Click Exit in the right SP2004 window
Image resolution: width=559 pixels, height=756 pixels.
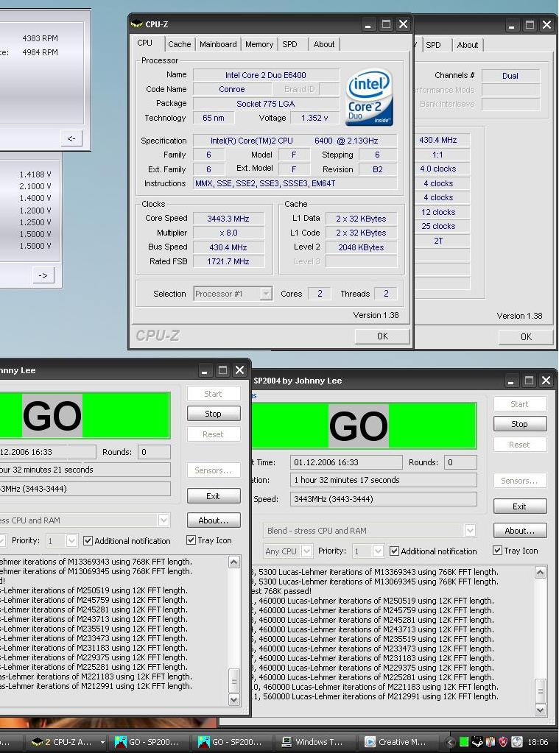pos(519,506)
